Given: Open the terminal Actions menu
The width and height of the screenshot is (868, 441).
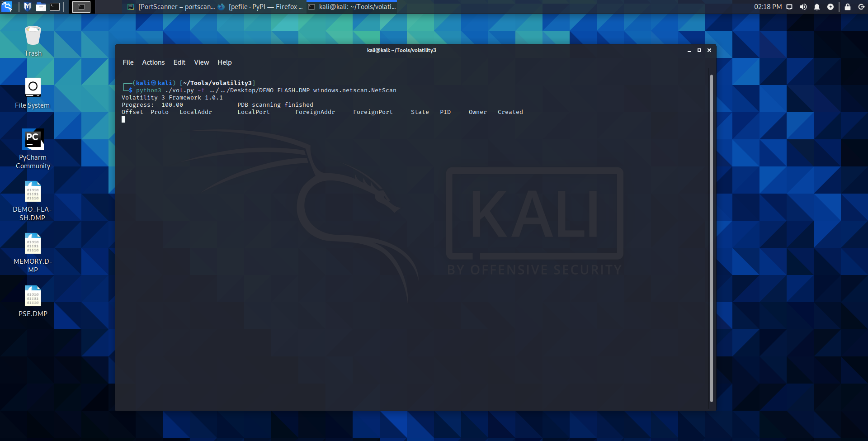Looking at the screenshot, I should pyautogui.click(x=153, y=62).
